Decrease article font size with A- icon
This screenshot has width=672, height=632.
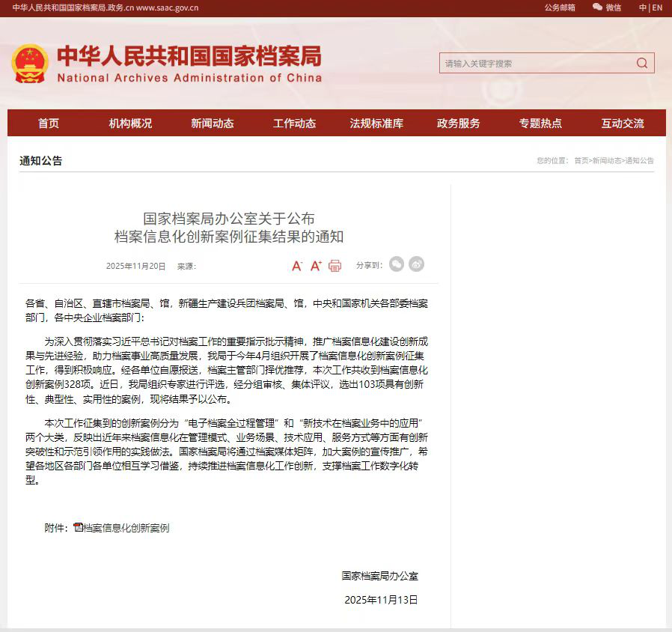click(296, 266)
